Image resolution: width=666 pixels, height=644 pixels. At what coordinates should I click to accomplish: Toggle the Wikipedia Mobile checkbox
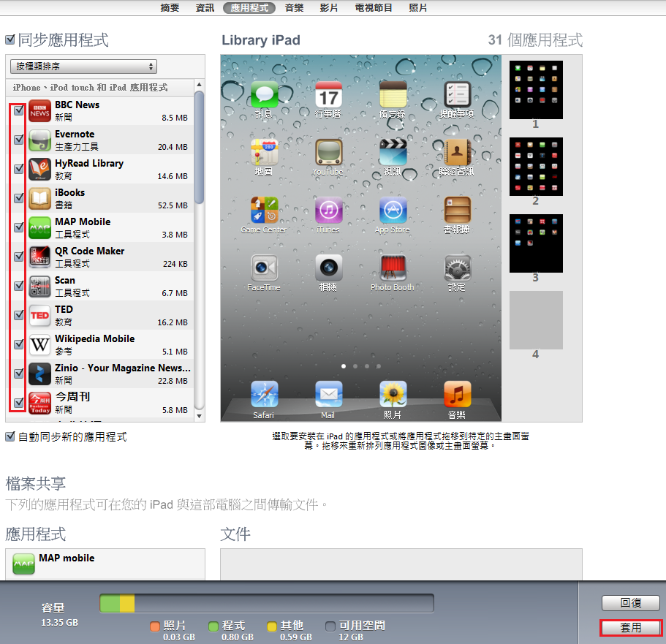point(19,344)
